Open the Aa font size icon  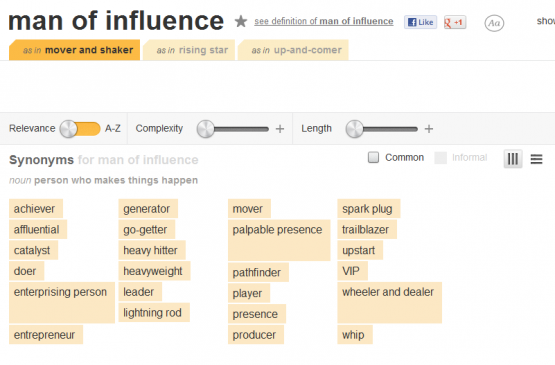tap(494, 23)
